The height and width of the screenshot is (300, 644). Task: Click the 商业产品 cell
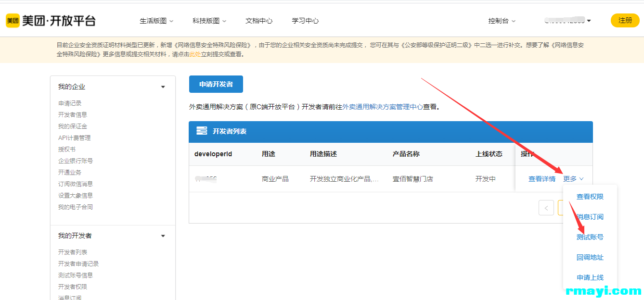[275, 179]
